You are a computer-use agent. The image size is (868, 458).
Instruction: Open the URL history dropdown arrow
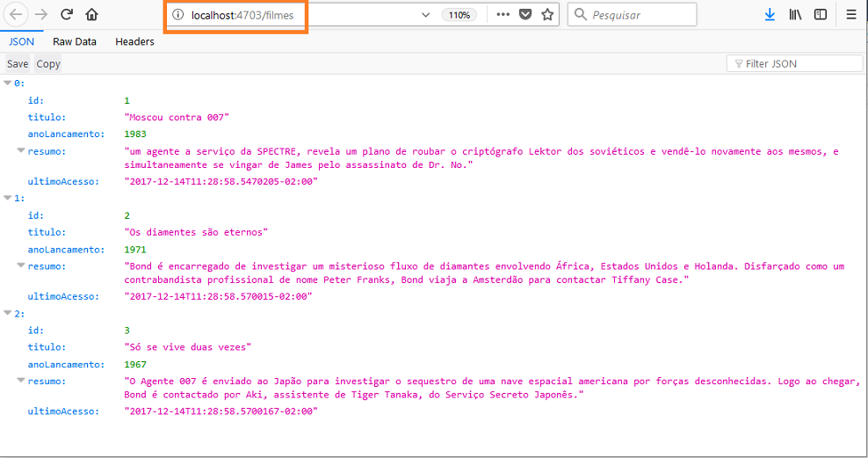(426, 15)
